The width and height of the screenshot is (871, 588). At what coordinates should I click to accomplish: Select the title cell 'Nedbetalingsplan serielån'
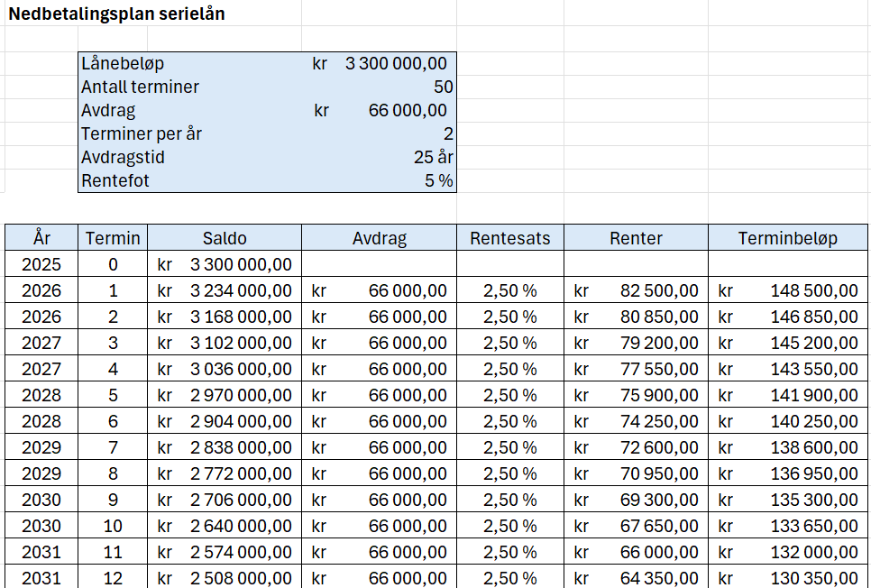pos(116,14)
